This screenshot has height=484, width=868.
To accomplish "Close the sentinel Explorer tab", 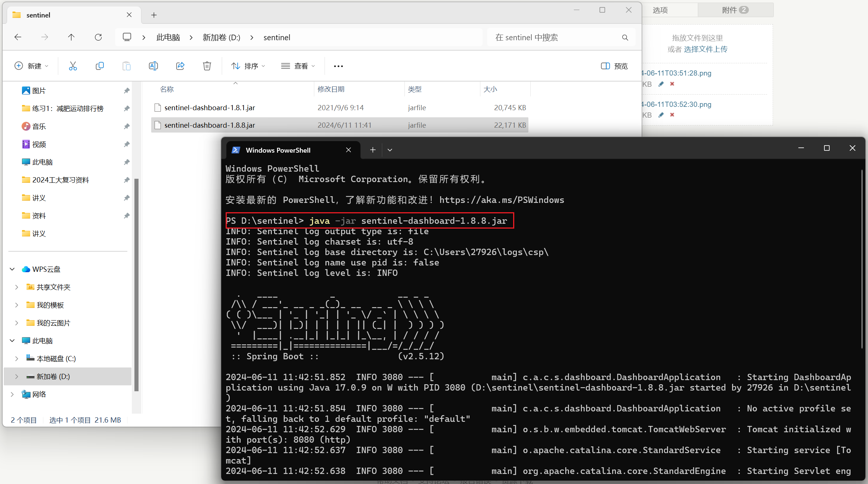I will tap(129, 15).
